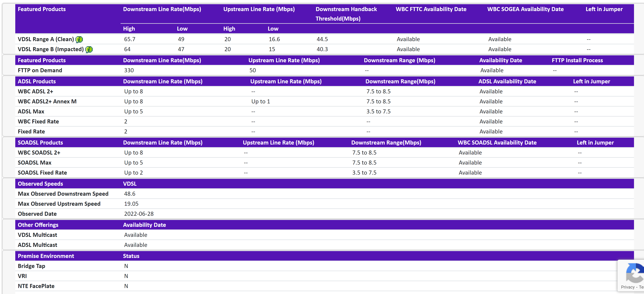The image size is (644, 294).
Task: Select the Max Observed Downstream Speed value 48.6
Action: click(x=130, y=194)
